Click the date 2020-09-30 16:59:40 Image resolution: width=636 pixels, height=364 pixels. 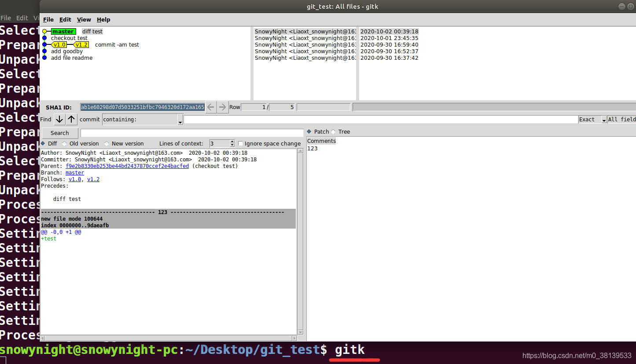point(390,45)
